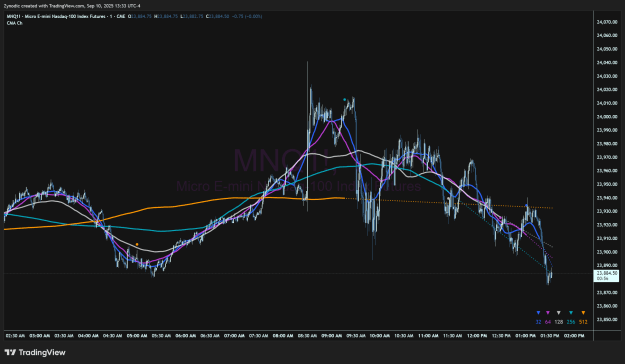The width and height of the screenshot is (625, 364).
Task: Click the CMA Ch indicator label
Action: [14, 23]
